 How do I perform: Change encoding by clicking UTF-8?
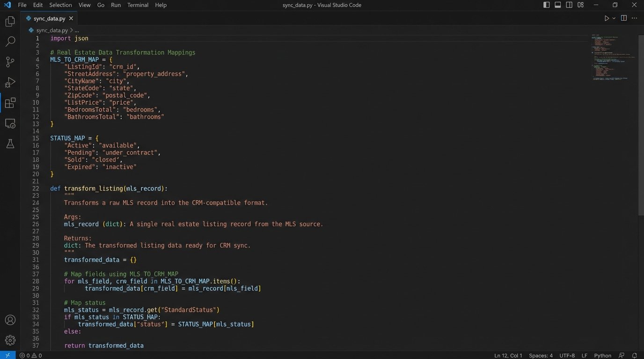(x=567, y=355)
